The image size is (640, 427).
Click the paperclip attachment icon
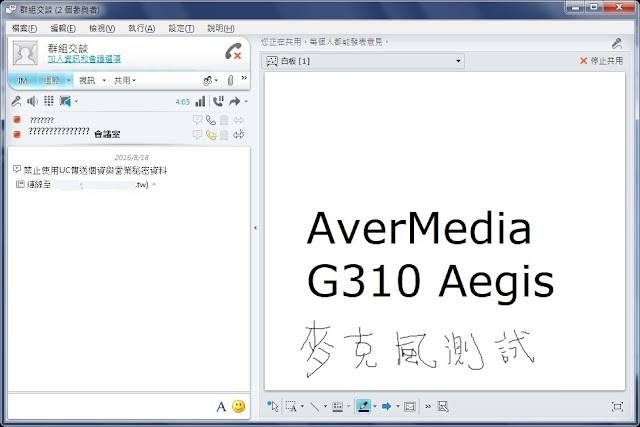pos(231,80)
